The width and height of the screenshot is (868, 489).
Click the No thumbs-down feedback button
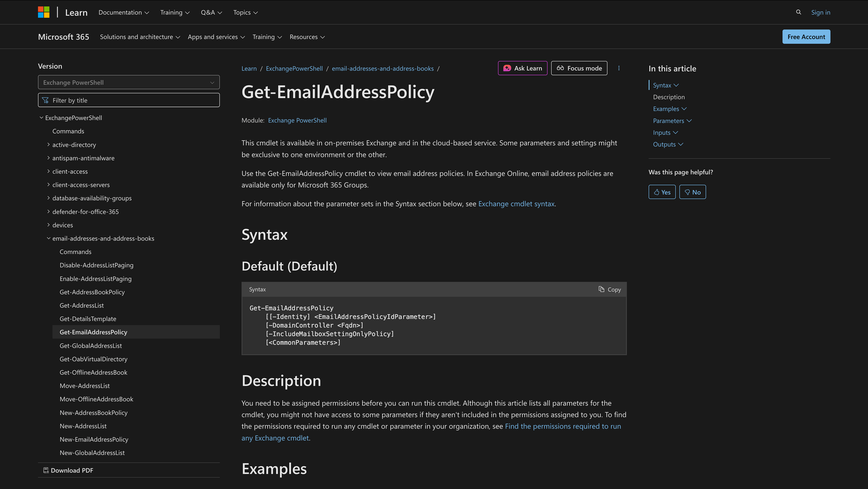coord(692,192)
